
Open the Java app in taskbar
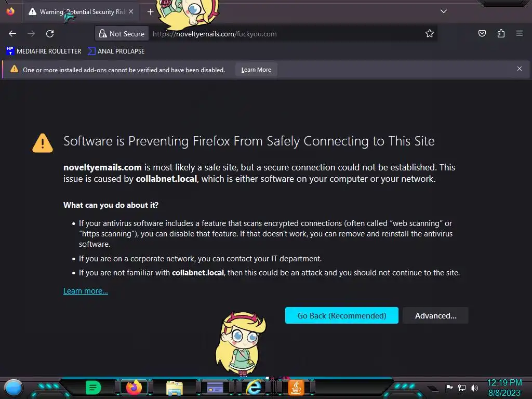click(x=296, y=388)
